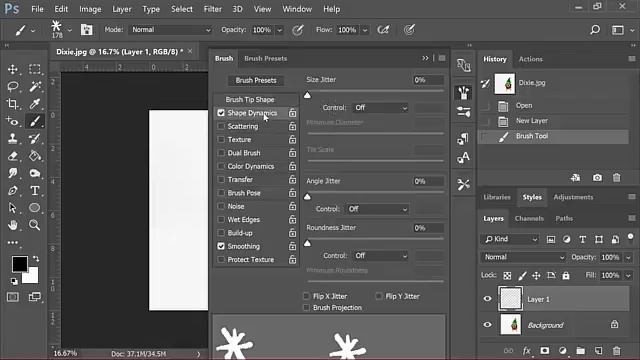
Task: Select the Zoom tool
Action: [x=35, y=225]
